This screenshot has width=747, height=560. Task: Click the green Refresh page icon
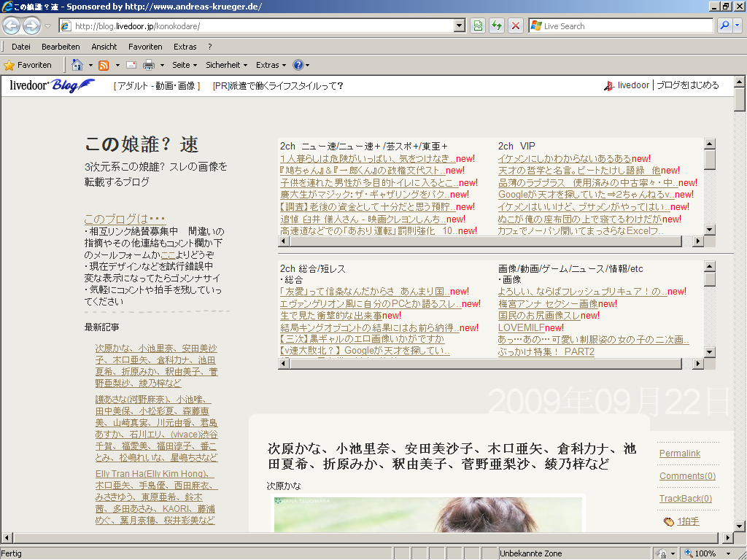point(497,26)
